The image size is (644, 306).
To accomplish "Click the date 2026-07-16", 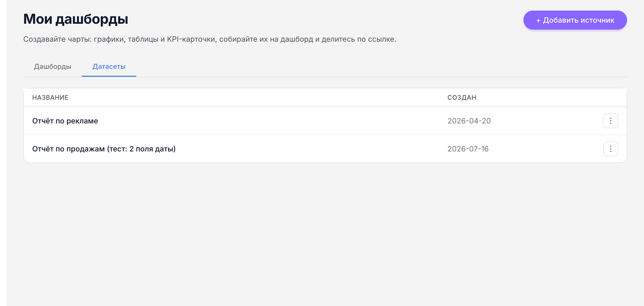I will pyautogui.click(x=468, y=149).
